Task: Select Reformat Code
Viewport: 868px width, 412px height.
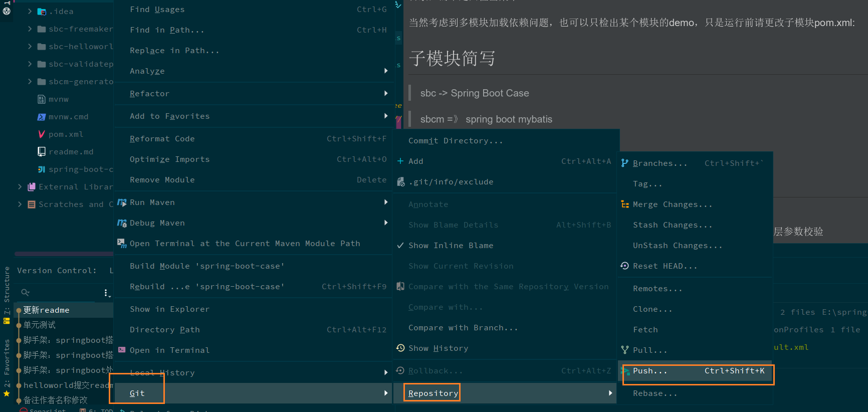Action: pyautogui.click(x=253, y=139)
